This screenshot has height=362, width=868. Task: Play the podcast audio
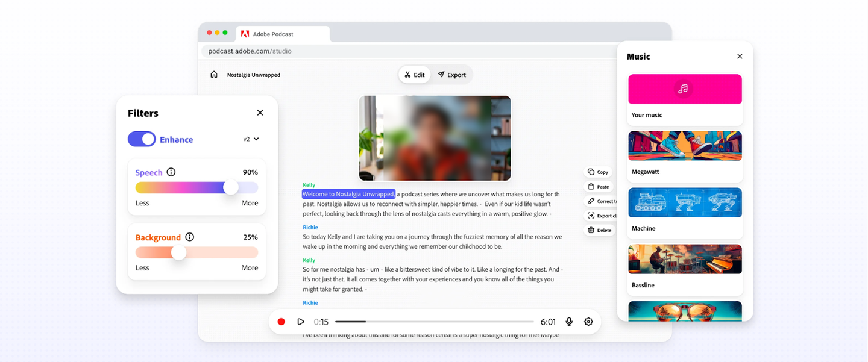[x=300, y=322]
